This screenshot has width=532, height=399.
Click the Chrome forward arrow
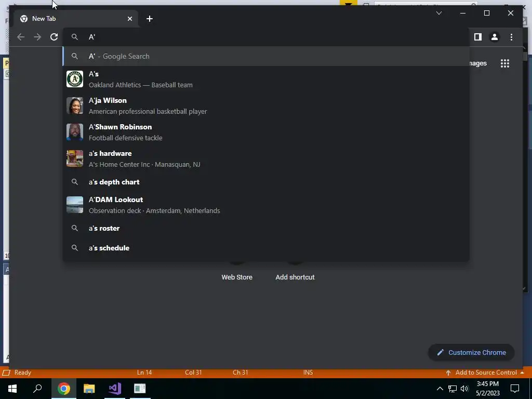coord(37,37)
